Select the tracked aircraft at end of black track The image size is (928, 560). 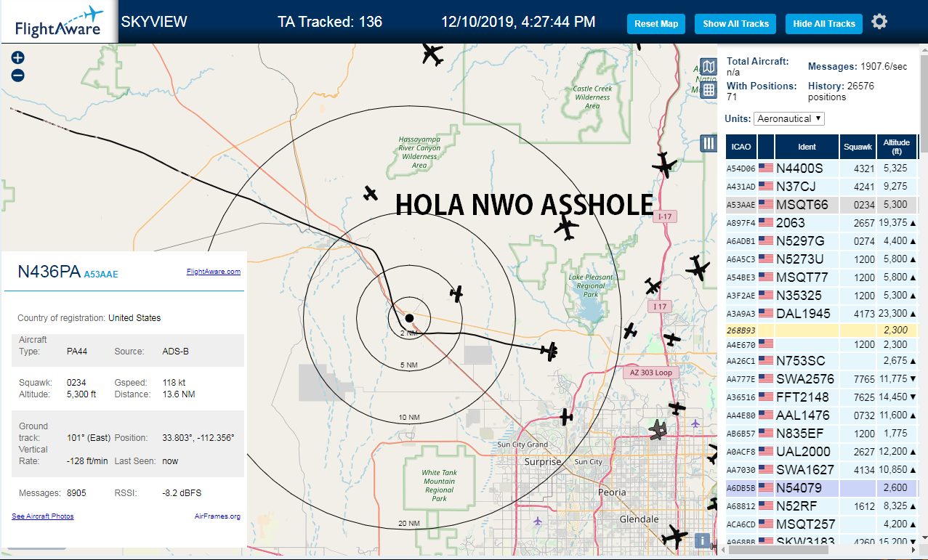point(551,352)
